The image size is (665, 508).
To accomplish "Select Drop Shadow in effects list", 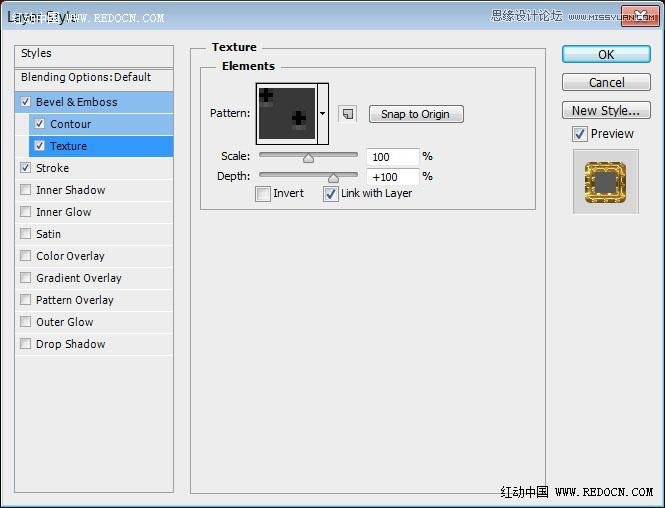I will 70,344.
